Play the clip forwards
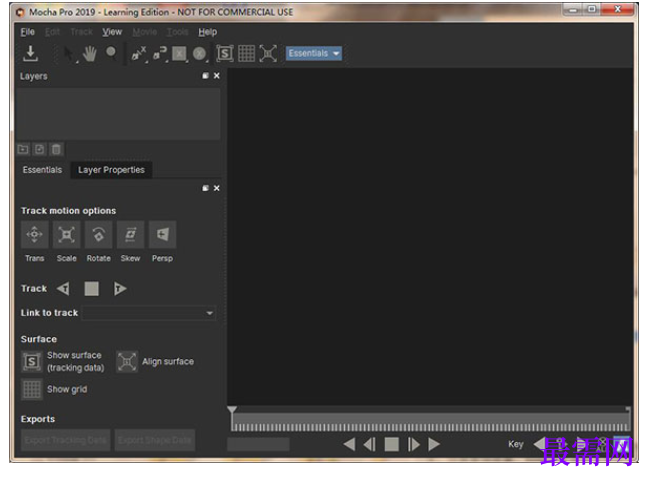This screenshot has width=652, height=483. 434,444
